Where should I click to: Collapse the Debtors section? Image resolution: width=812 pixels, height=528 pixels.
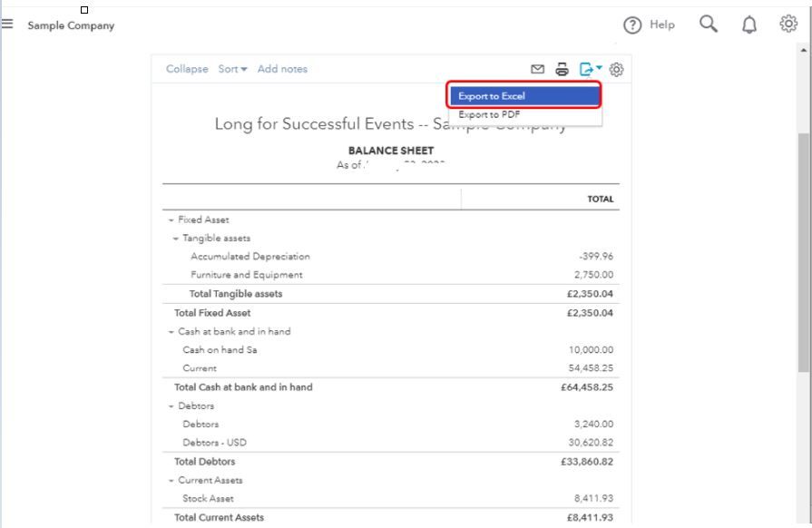pyautogui.click(x=171, y=406)
